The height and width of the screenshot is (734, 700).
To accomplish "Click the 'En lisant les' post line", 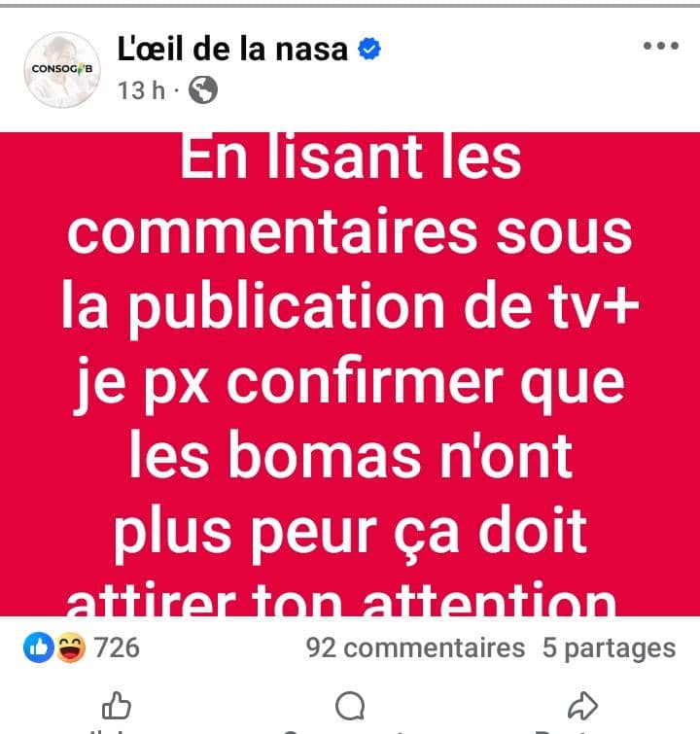I will pos(351,157).
